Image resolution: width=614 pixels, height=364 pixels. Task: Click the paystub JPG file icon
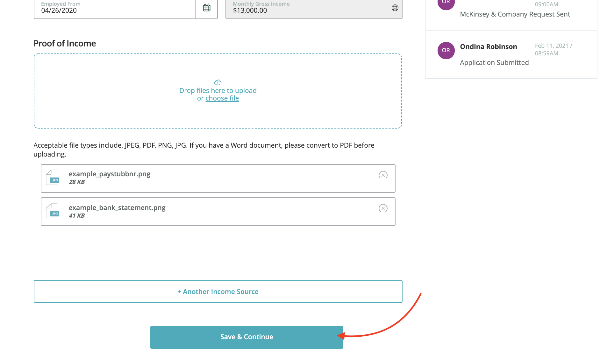click(x=53, y=178)
